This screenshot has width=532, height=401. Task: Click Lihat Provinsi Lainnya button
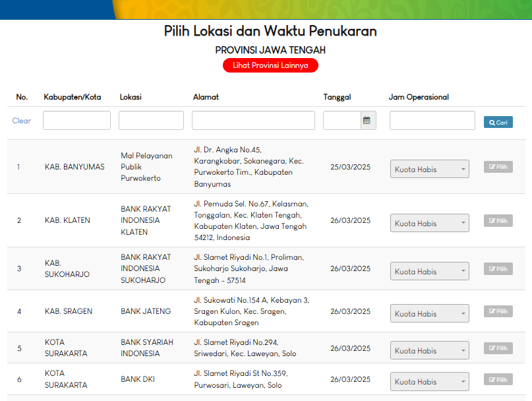point(270,65)
